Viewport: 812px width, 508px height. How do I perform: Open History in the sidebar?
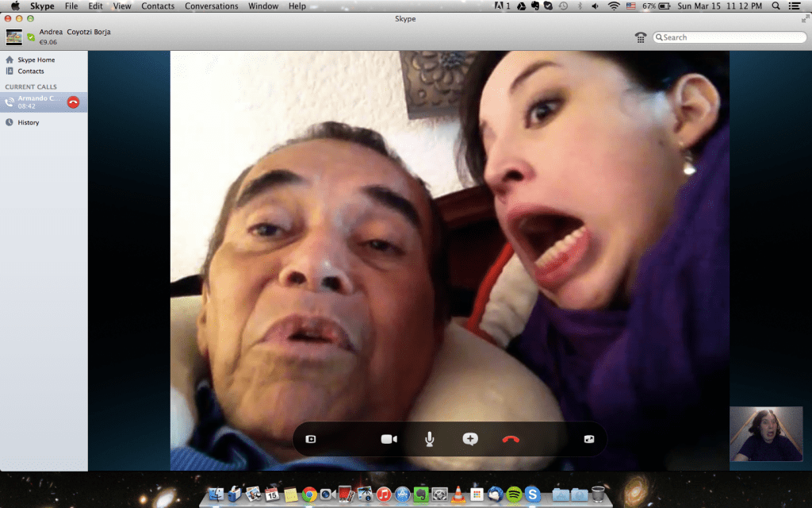[x=29, y=122]
